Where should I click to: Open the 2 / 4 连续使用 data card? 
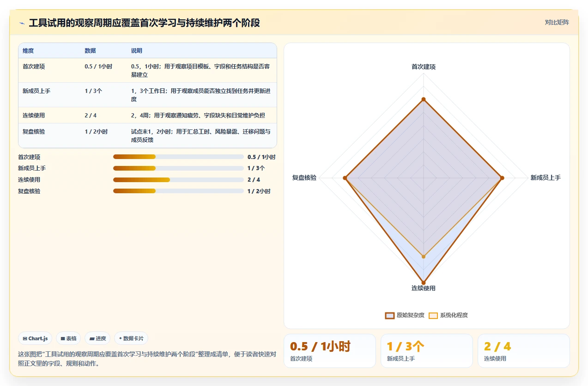[524, 351]
